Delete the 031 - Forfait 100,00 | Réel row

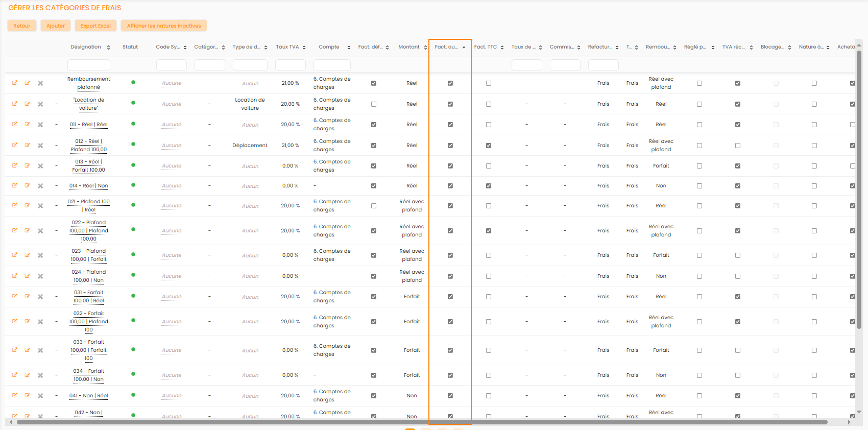click(x=40, y=297)
